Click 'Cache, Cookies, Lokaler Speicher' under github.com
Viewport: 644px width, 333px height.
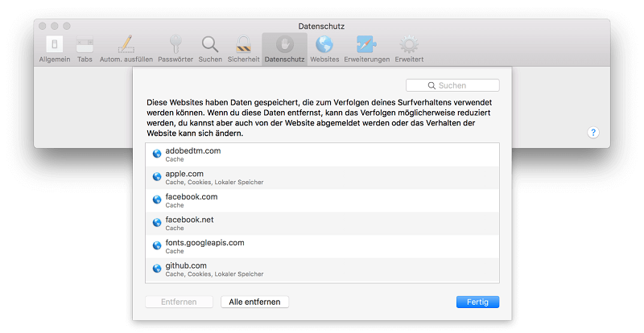pyautogui.click(x=214, y=274)
